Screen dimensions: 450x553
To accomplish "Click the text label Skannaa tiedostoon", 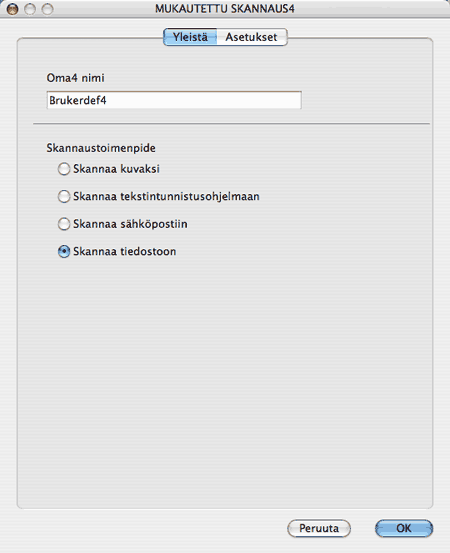I will click(124, 251).
